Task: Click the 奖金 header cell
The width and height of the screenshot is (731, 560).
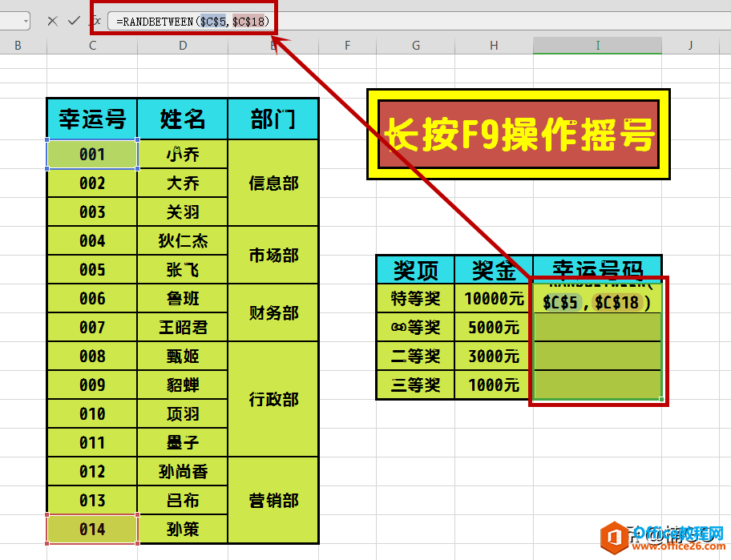Action: click(494, 270)
